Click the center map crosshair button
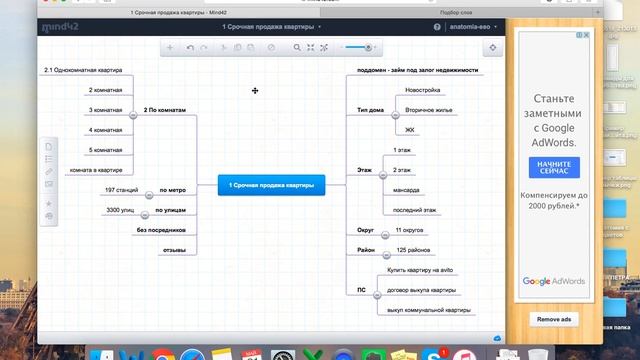The image size is (640, 360). click(493, 48)
